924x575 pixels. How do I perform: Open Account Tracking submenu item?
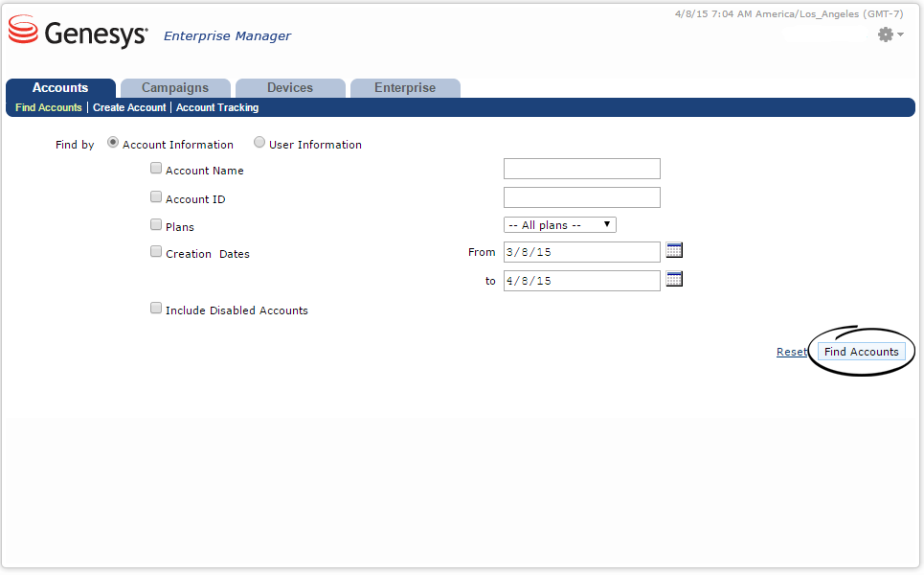click(x=217, y=108)
